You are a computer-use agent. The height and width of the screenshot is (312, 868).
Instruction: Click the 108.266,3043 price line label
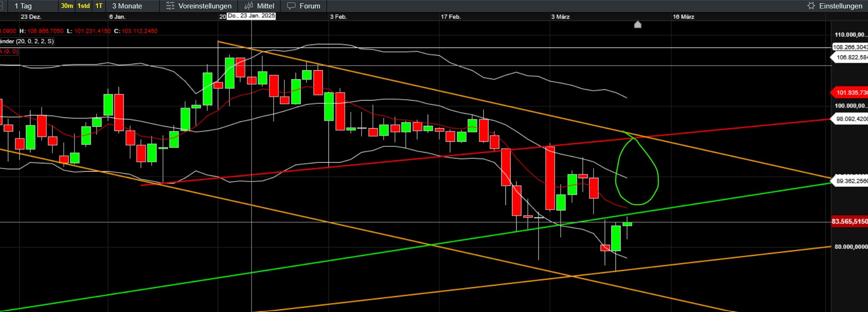850,47
